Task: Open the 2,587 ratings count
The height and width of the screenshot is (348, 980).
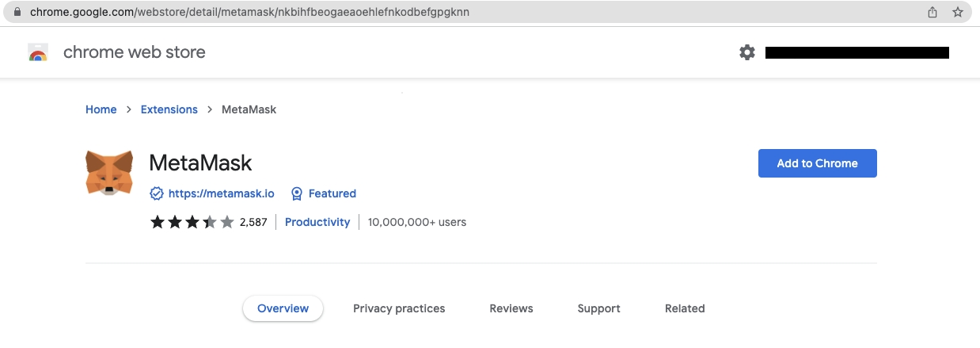Action: [x=253, y=222]
